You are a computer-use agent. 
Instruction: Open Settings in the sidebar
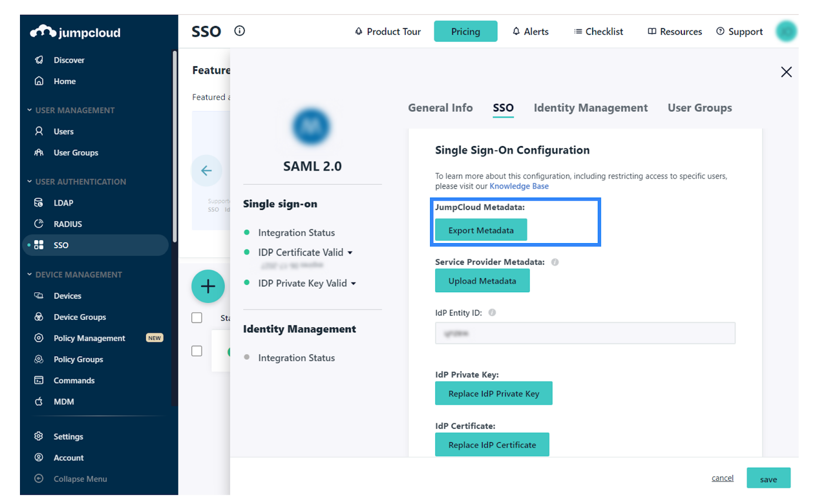pyautogui.click(x=68, y=436)
